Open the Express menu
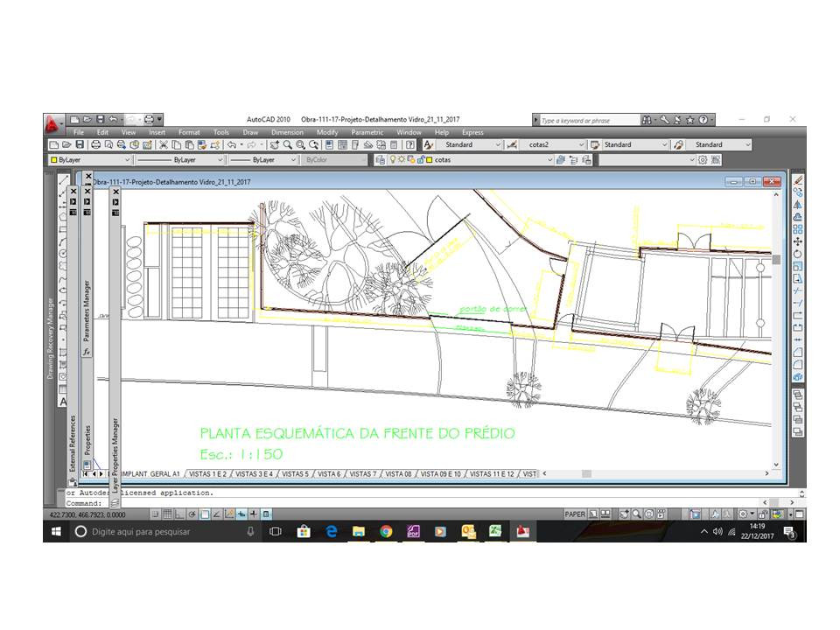840x630 pixels. (x=472, y=132)
